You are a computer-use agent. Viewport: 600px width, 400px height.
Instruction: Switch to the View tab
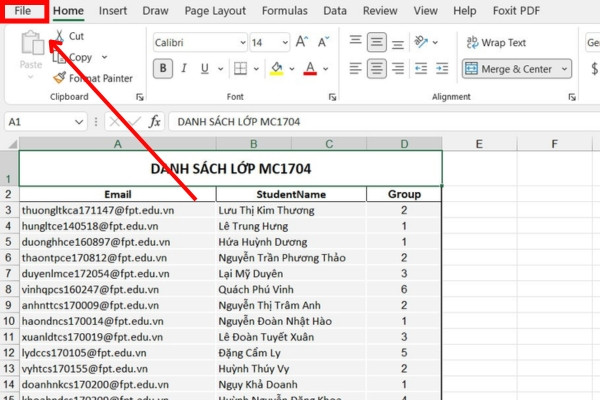pyautogui.click(x=426, y=11)
